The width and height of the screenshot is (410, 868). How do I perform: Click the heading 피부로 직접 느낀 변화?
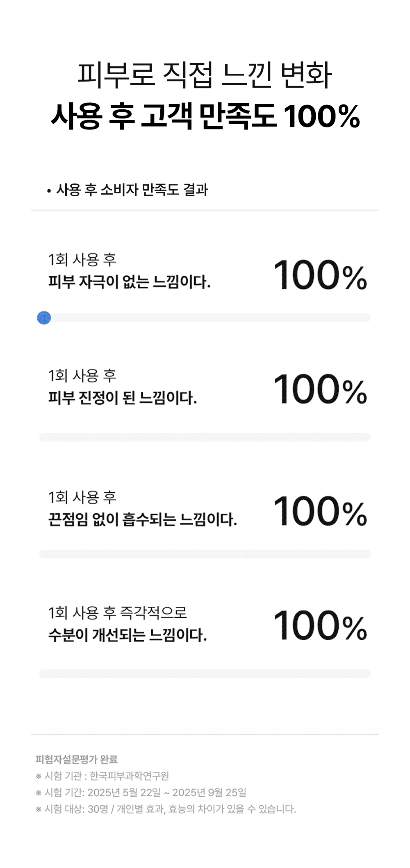[205, 75]
